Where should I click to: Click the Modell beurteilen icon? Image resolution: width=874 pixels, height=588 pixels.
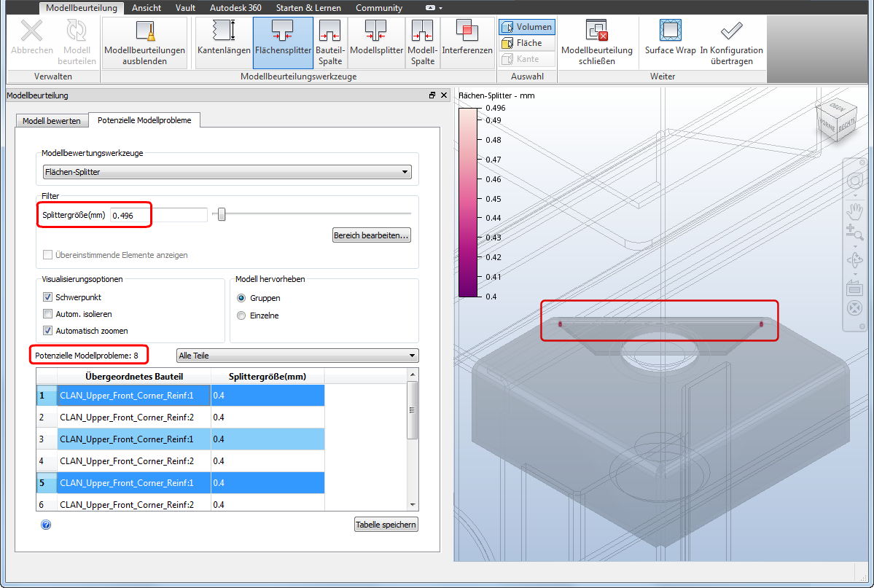(x=77, y=31)
